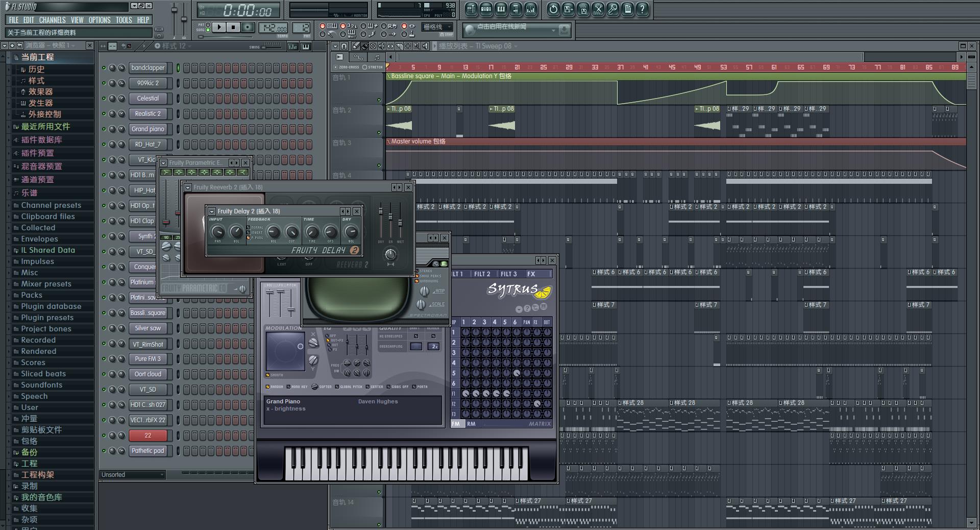Open the project info document icon

tap(628, 9)
